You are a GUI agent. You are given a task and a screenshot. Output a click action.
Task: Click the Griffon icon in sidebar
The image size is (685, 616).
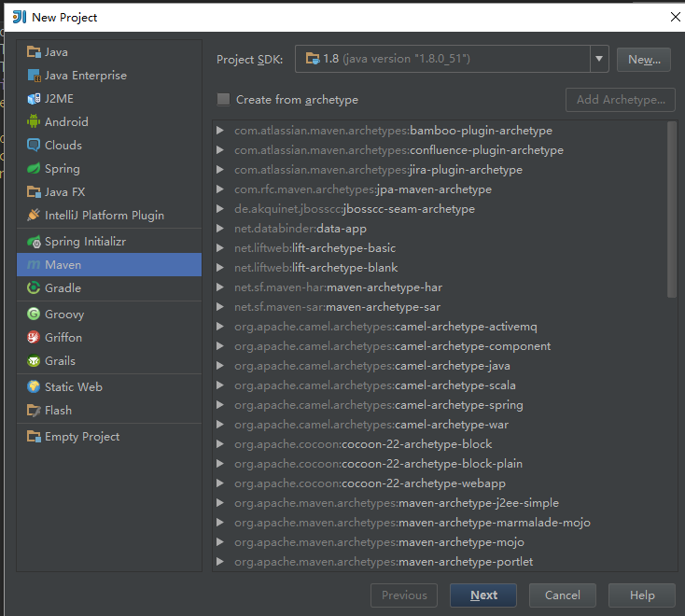34,337
